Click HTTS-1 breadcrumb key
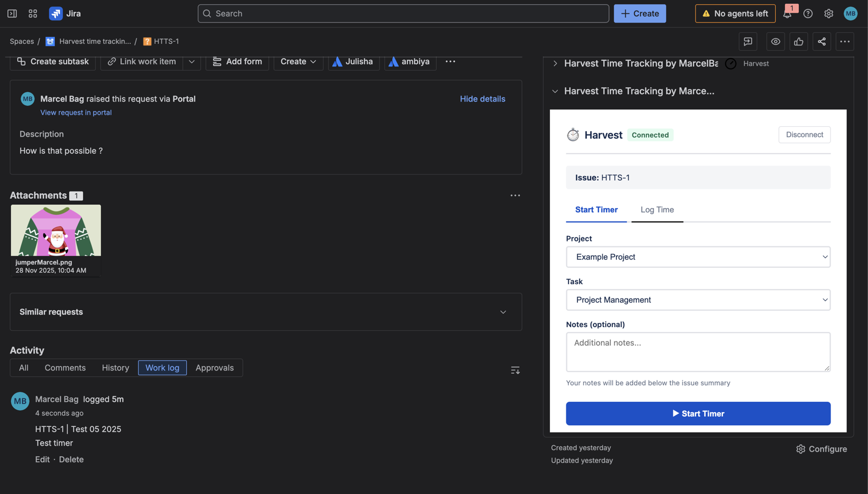This screenshot has height=494, width=868. click(x=166, y=42)
